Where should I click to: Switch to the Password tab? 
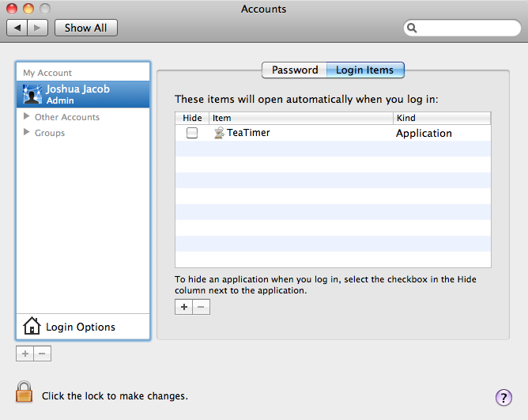pyautogui.click(x=294, y=70)
